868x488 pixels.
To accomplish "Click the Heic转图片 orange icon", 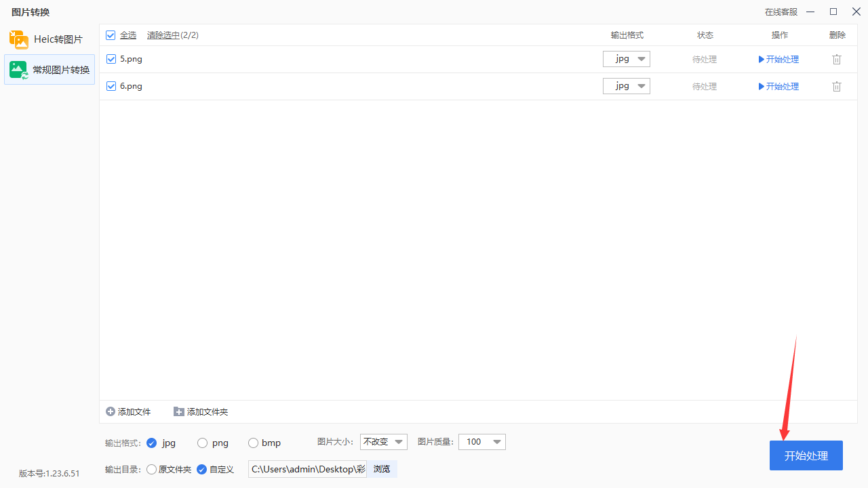I will point(19,39).
